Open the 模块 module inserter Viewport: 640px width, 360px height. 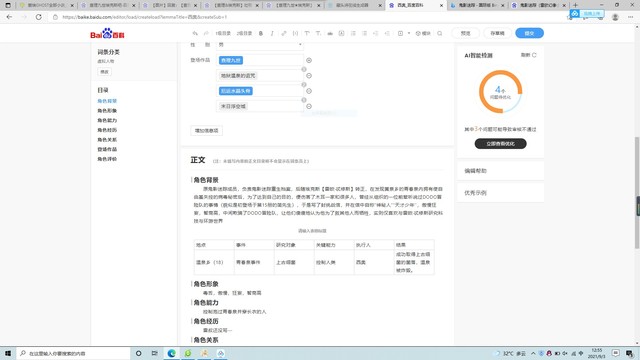point(423,33)
